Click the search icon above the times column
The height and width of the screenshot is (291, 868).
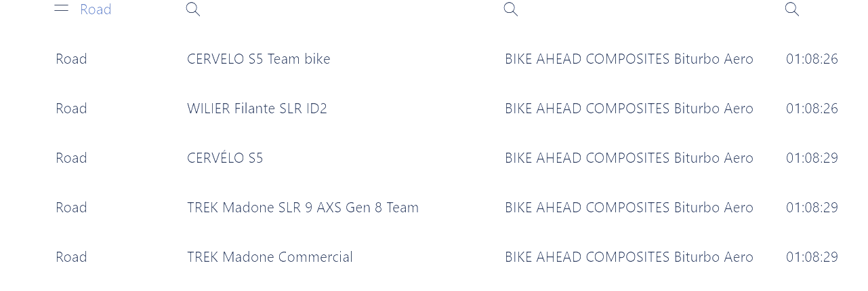[791, 9]
